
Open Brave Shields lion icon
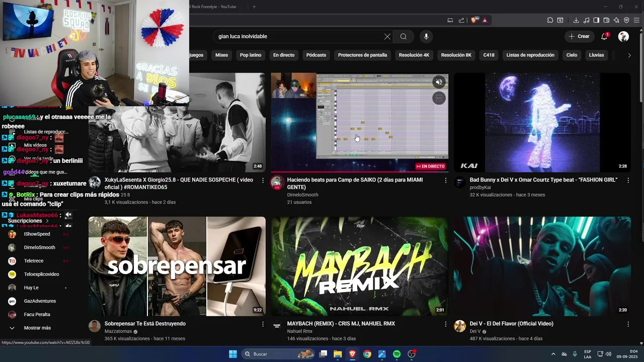point(474,20)
